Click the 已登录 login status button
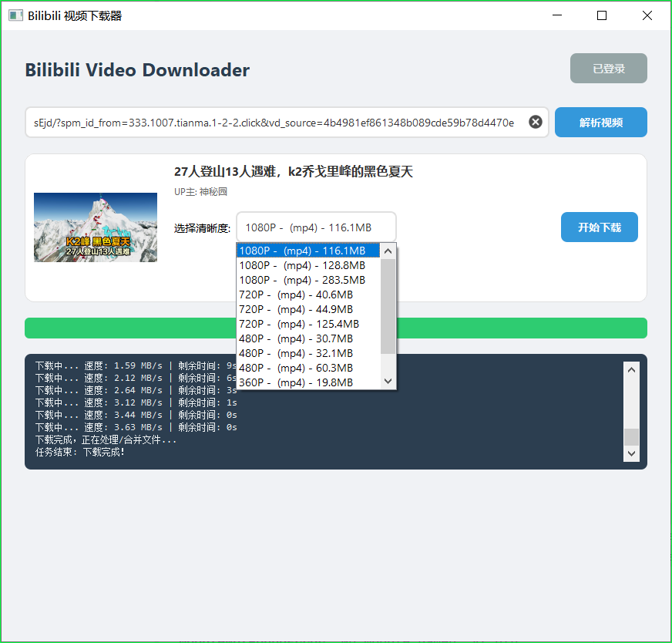 608,68
